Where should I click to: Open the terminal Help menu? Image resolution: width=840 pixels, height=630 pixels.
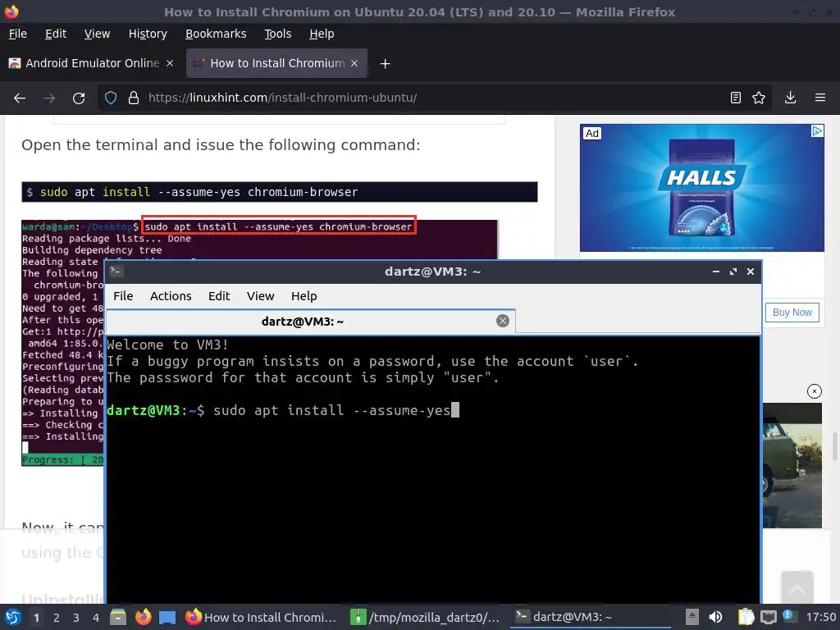tap(304, 296)
